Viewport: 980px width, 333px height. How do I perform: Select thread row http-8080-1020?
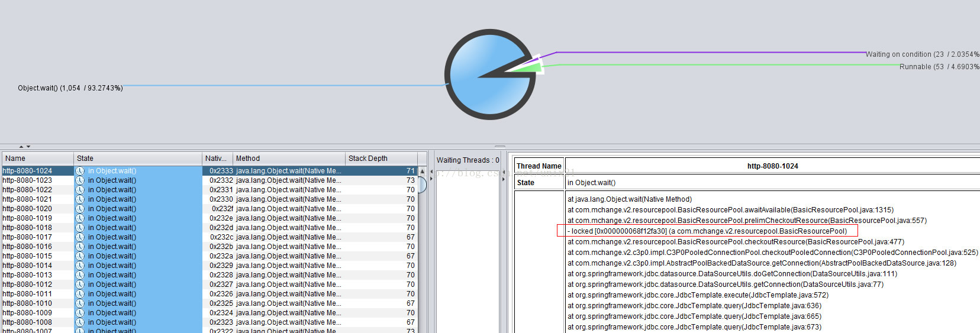point(210,209)
